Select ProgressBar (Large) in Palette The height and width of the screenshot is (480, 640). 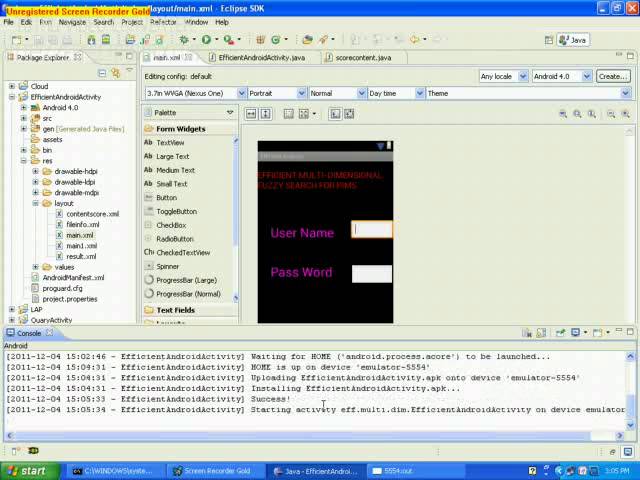click(x=186, y=280)
